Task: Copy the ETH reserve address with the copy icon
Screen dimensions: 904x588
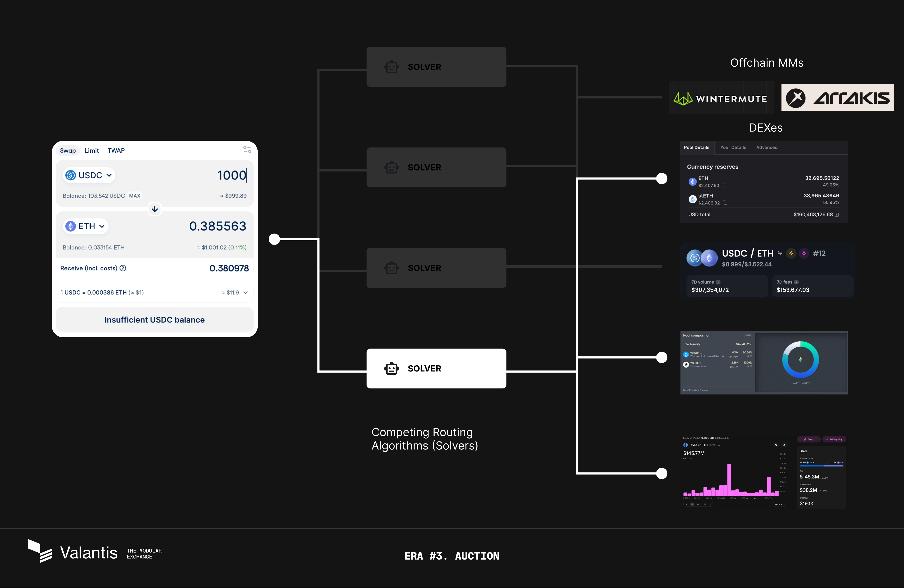Action: pos(724,185)
